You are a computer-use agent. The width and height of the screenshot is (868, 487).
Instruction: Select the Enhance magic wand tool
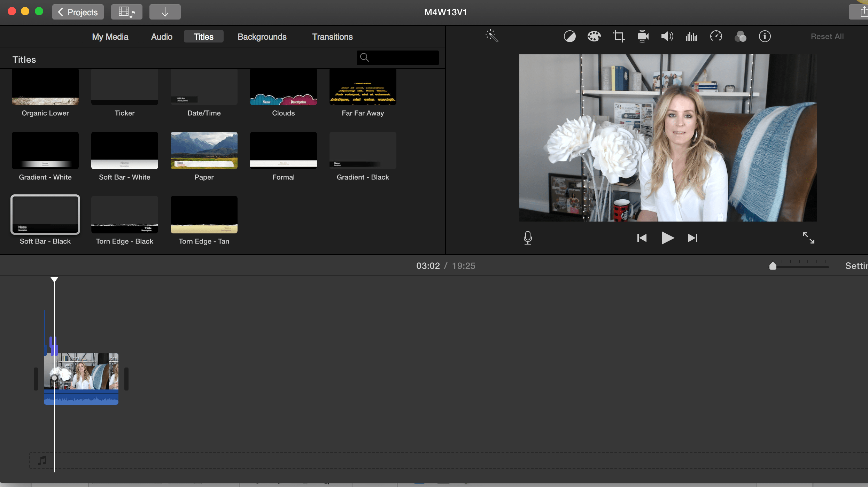[491, 36]
